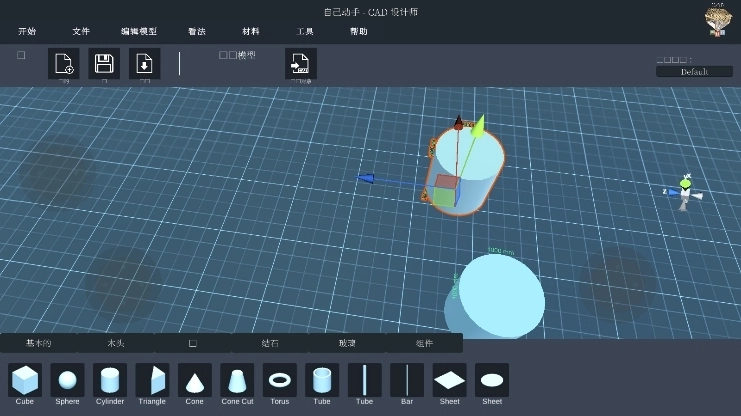Pick the Cylinder shape icon
The height and width of the screenshot is (416, 741).
pyautogui.click(x=110, y=380)
